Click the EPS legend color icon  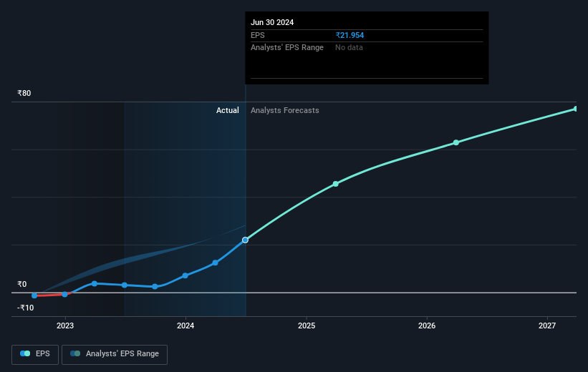tap(25, 353)
